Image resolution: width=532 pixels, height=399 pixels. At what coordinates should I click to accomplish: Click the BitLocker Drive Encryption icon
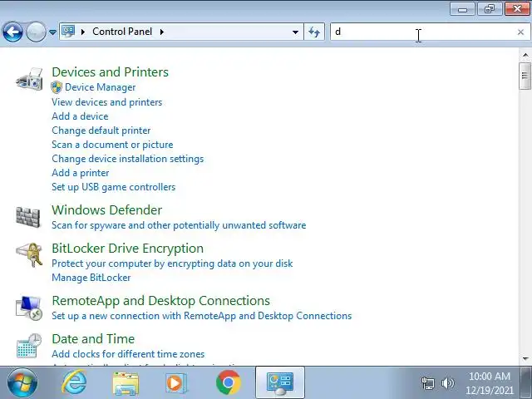click(x=29, y=255)
